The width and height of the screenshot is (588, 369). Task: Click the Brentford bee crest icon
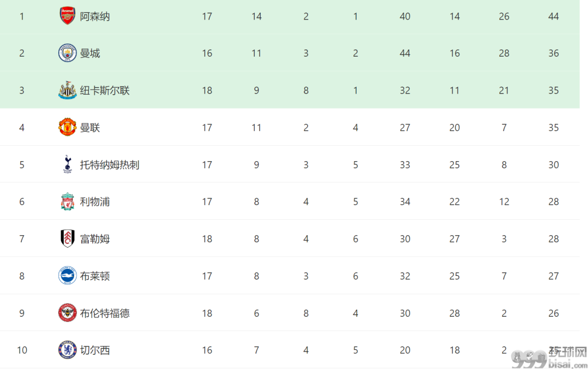click(x=68, y=313)
